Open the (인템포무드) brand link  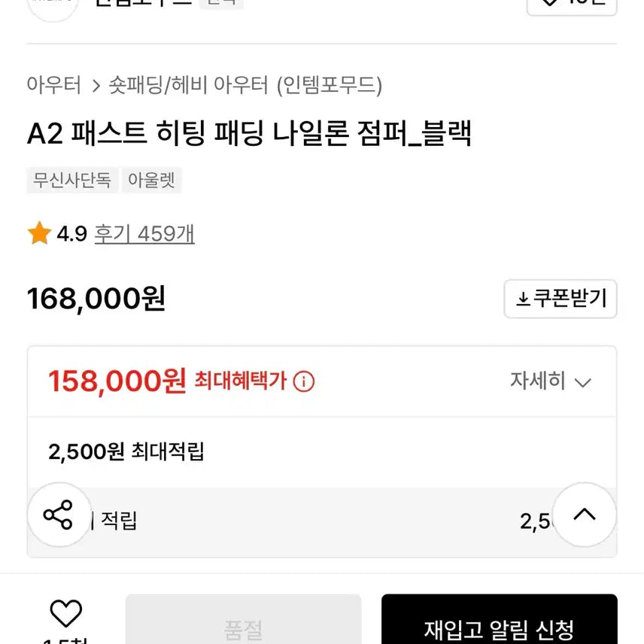pyautogui.click(x=329, y=86)
